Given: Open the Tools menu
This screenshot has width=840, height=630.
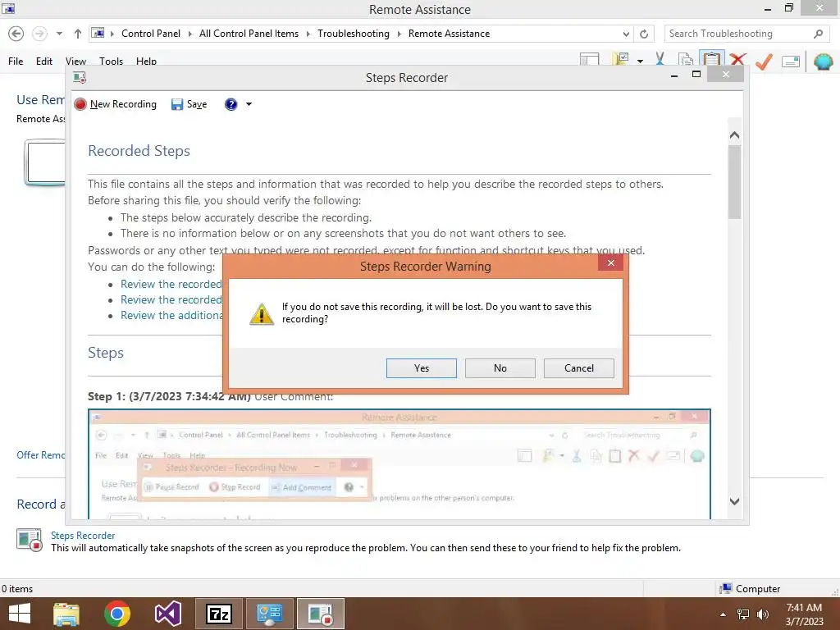Looking at the screenshot, I should point(111,61).
